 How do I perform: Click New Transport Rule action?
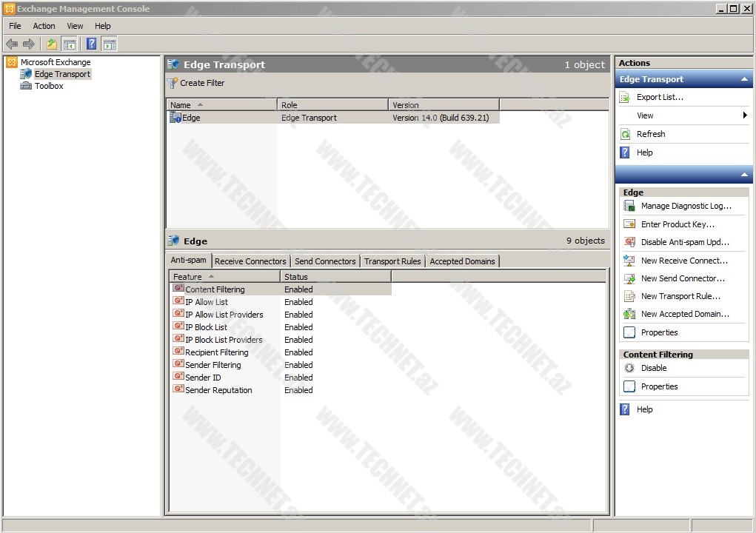coord(680,296)
